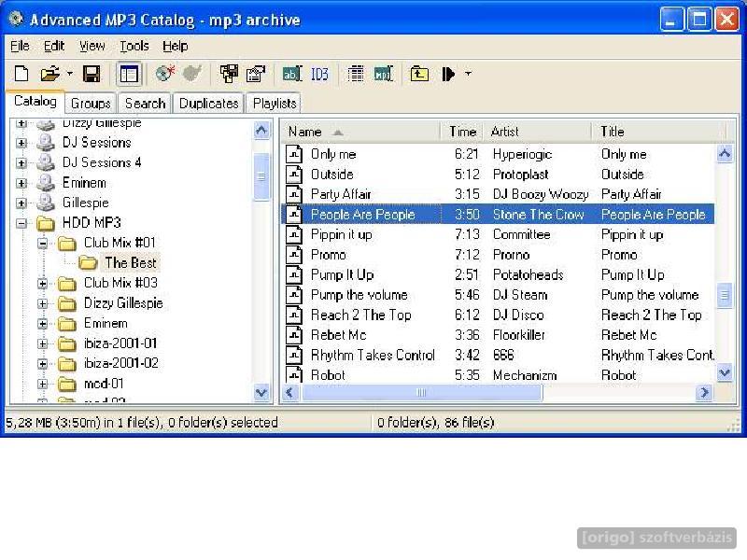Switch to the Search tab
Viewport: 747px width, 560px height.
tap(145, 104)
